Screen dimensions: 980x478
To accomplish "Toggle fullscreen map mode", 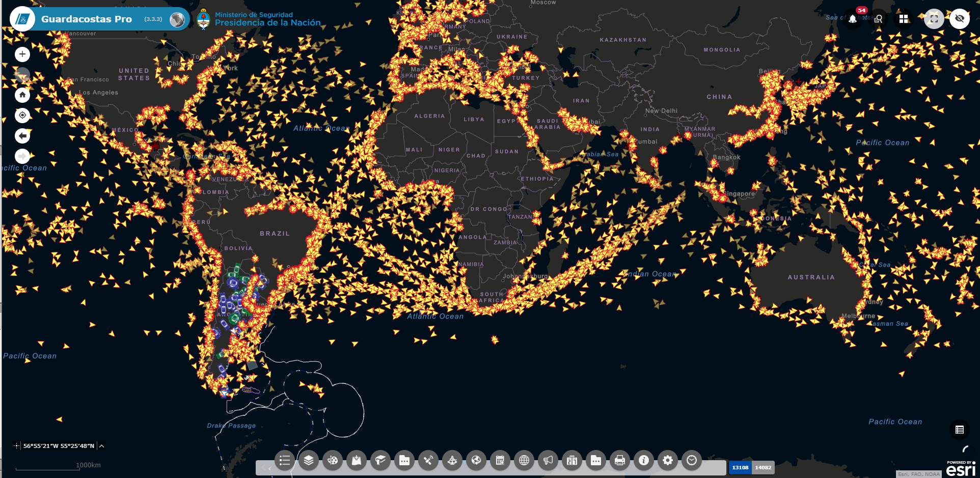I will pos(934,19).
